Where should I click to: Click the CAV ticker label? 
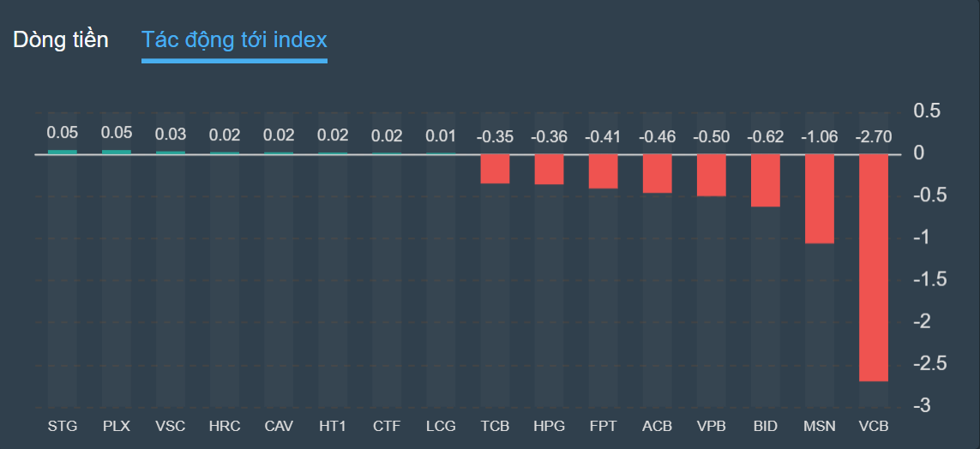click(279, 426)
